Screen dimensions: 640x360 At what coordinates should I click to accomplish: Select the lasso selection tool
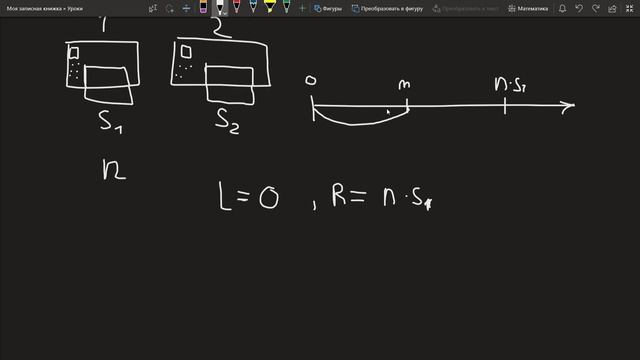pos(169,9)
